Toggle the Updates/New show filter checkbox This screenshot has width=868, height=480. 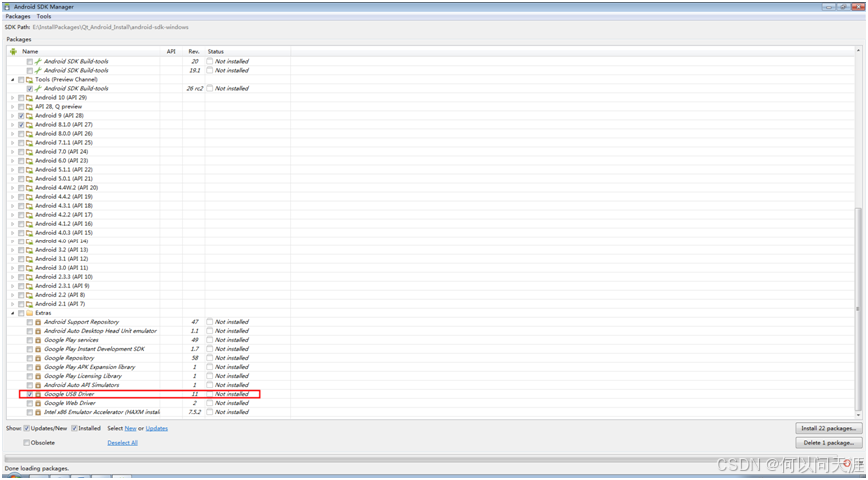[27, 428]
